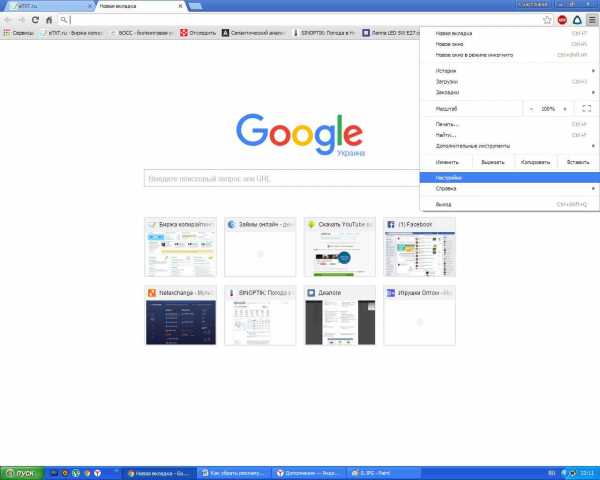
Task: Open the (1) Facebook thumbnail
Action: [419, 247]
